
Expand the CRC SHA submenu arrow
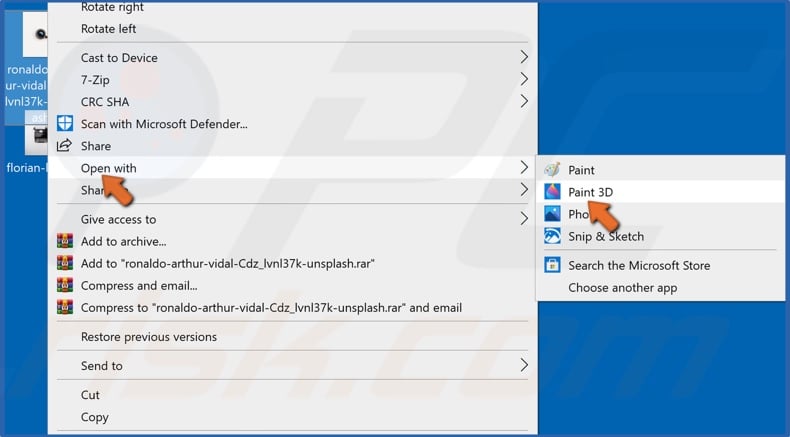point(524,101)
